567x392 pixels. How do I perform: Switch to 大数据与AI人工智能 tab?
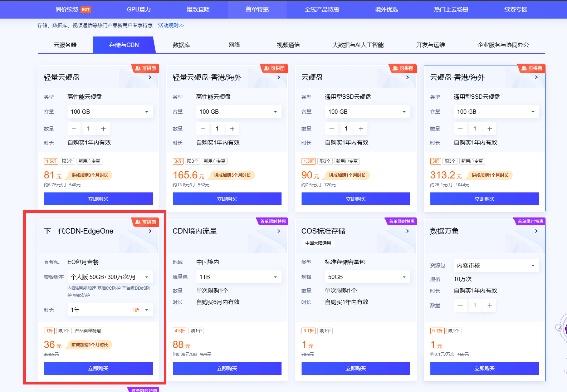[x=358, y=45]
